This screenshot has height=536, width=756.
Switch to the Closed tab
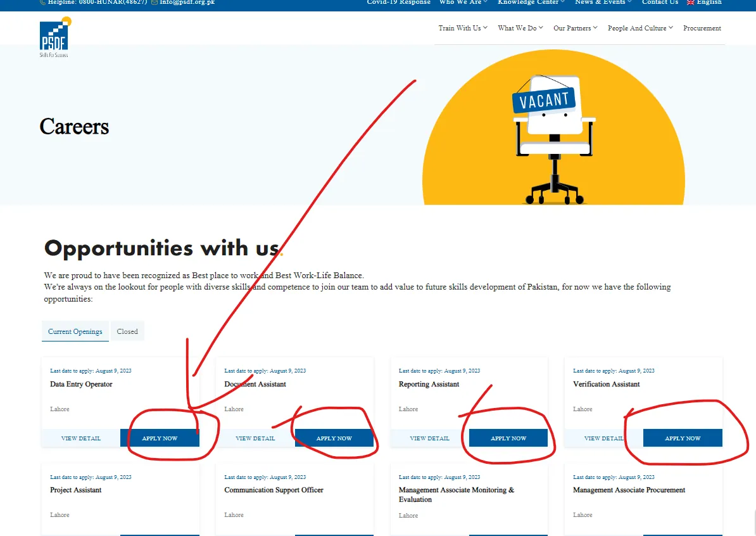tap(127, 331)
